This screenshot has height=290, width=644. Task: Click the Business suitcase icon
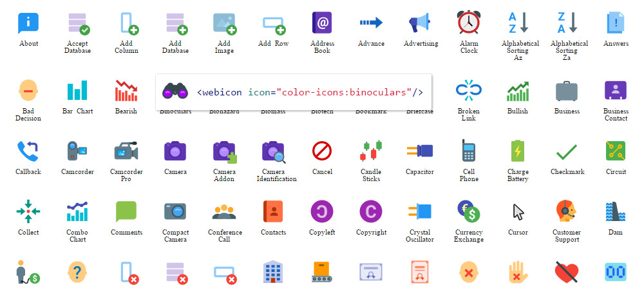pos(566,91)
